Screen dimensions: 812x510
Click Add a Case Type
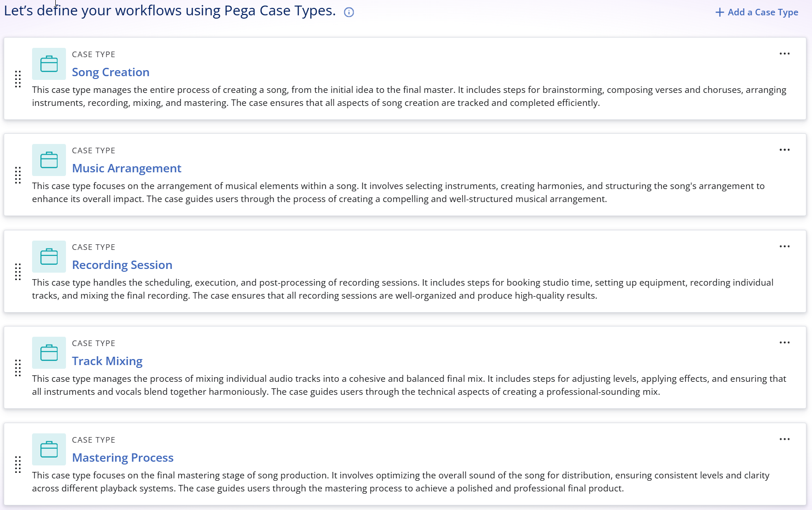pos(757,13)
